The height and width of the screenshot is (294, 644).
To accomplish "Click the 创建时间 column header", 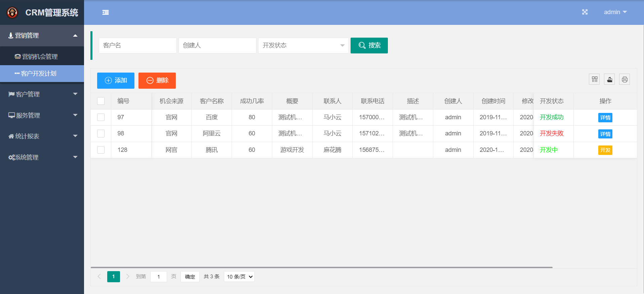I will pos(493,101).
